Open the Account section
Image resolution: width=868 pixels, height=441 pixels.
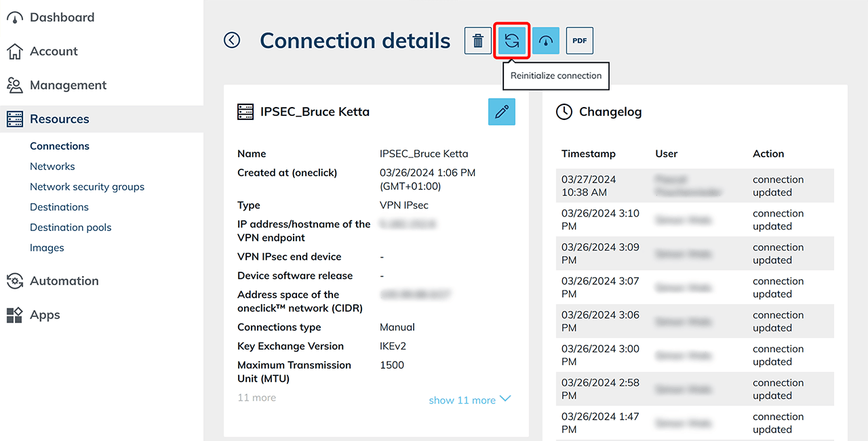(x=54, y=51)
